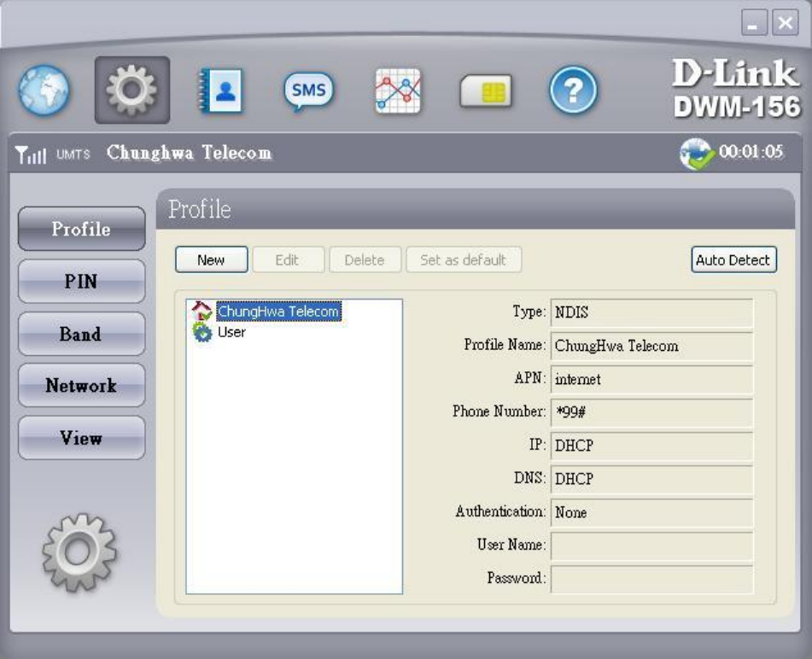This screenshot has width=812, height=659.
Task: Click the ChungHwa Telecom profile house icon
Action: [202, 311]
